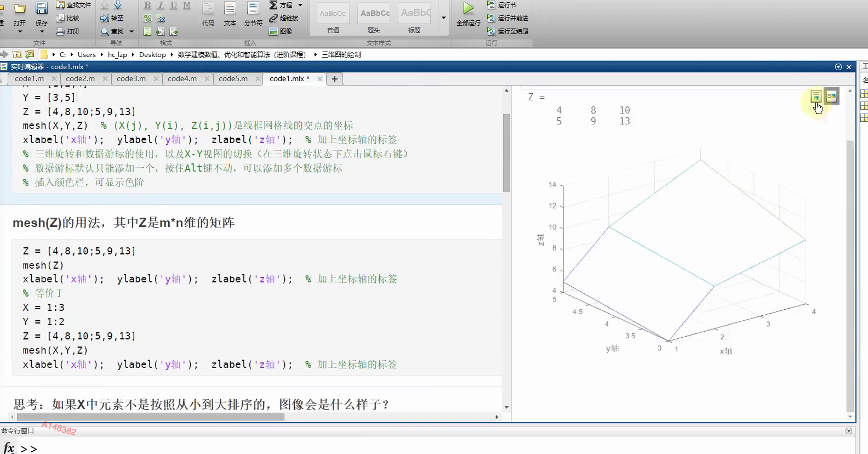Open the live editor panel actions menu

coord(838,67)
